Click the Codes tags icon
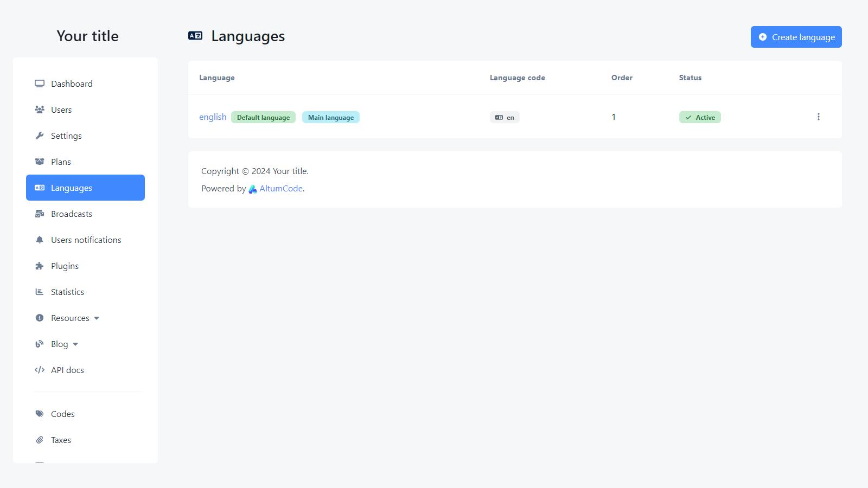Viewport: 868px width, 488px height. point(39,414)
